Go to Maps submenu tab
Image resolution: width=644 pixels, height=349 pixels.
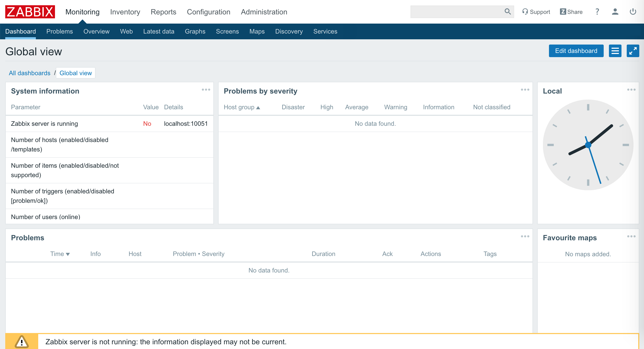257,31
